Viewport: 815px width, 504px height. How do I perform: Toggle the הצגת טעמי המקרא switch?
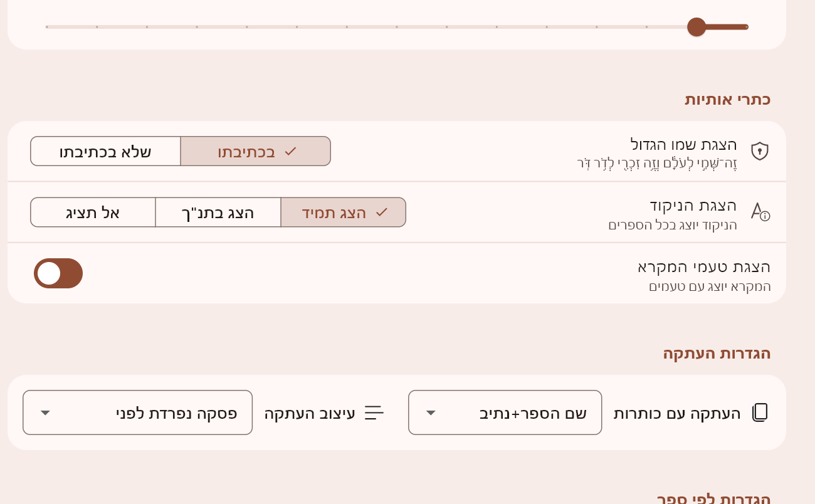coord(58,273)
